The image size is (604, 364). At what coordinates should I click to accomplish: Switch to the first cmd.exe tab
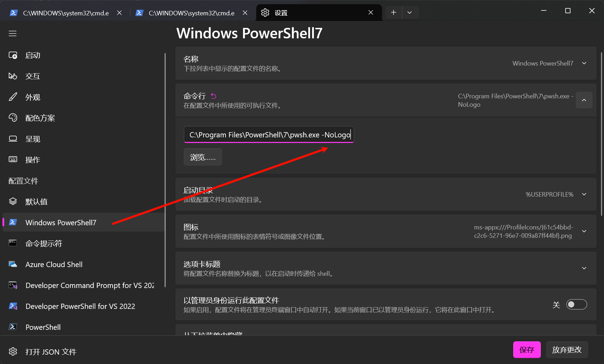tap(66, 13)
